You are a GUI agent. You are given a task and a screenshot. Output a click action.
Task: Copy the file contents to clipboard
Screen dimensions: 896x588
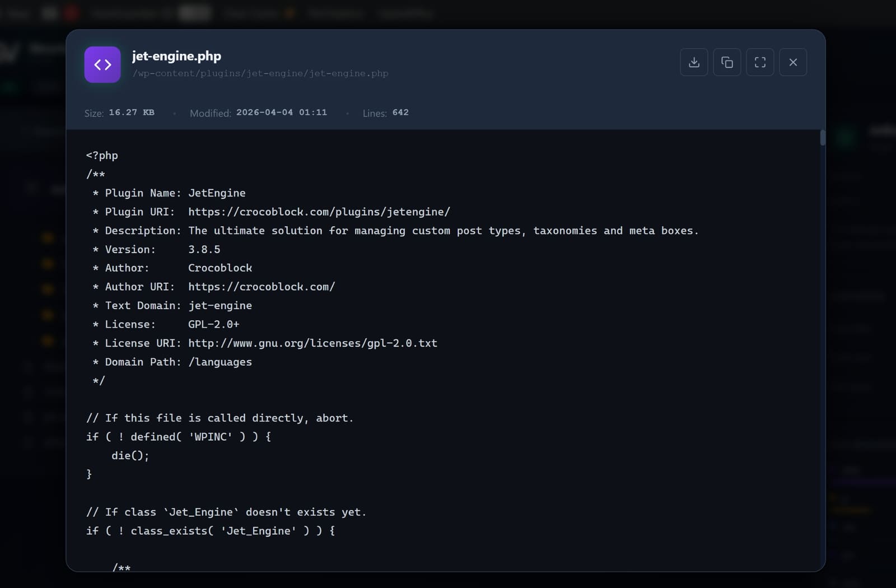727,62
